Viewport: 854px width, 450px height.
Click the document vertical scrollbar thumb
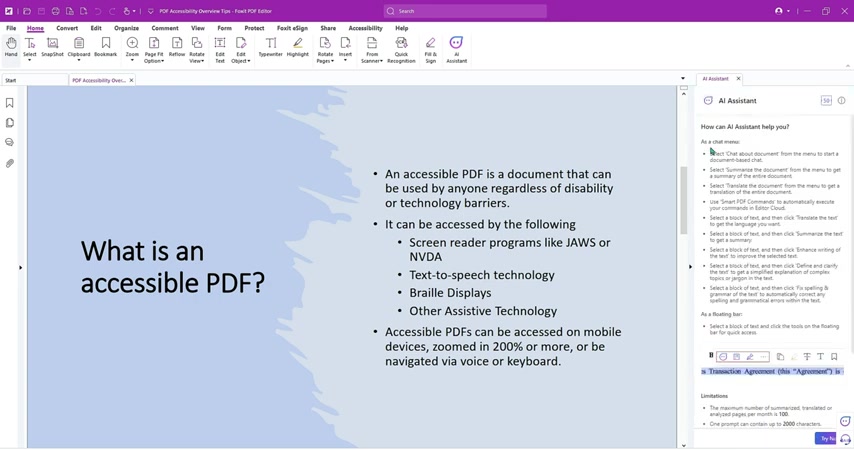coord(684,200)
